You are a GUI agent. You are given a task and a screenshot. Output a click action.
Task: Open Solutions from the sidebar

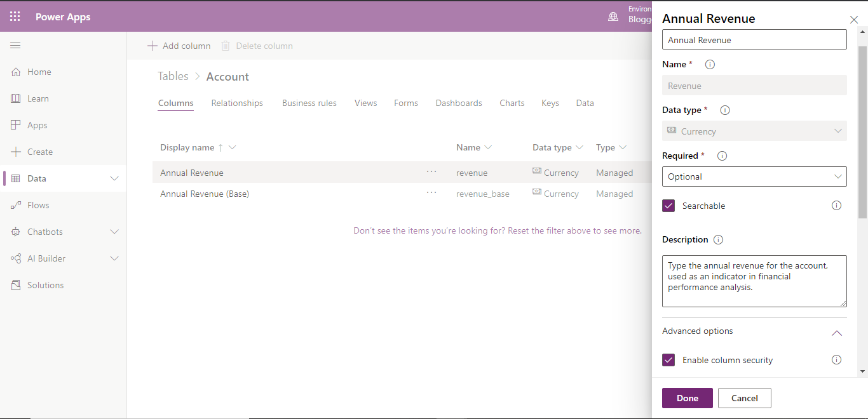[x=44, y=284]
